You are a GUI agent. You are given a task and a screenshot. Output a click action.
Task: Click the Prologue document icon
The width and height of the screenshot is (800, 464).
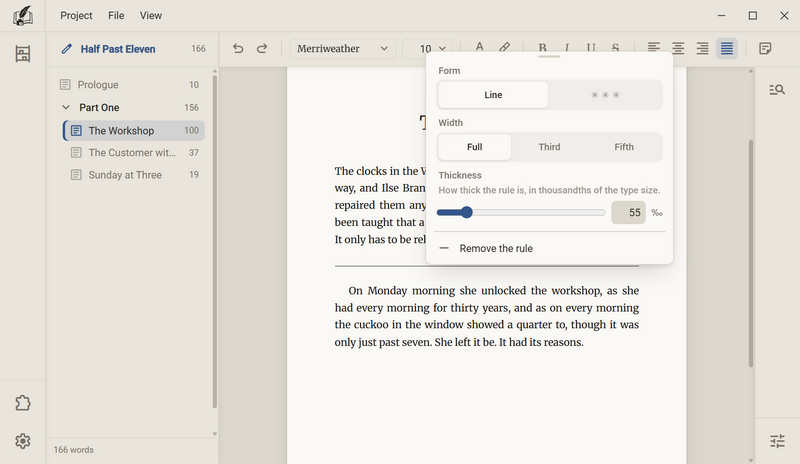[x=65, y=85]
